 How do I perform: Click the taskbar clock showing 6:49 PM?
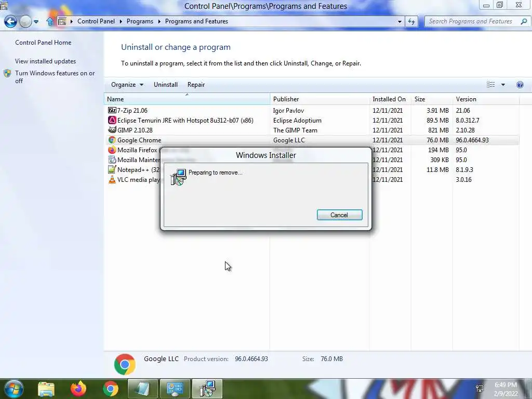[x=506, y=389]
